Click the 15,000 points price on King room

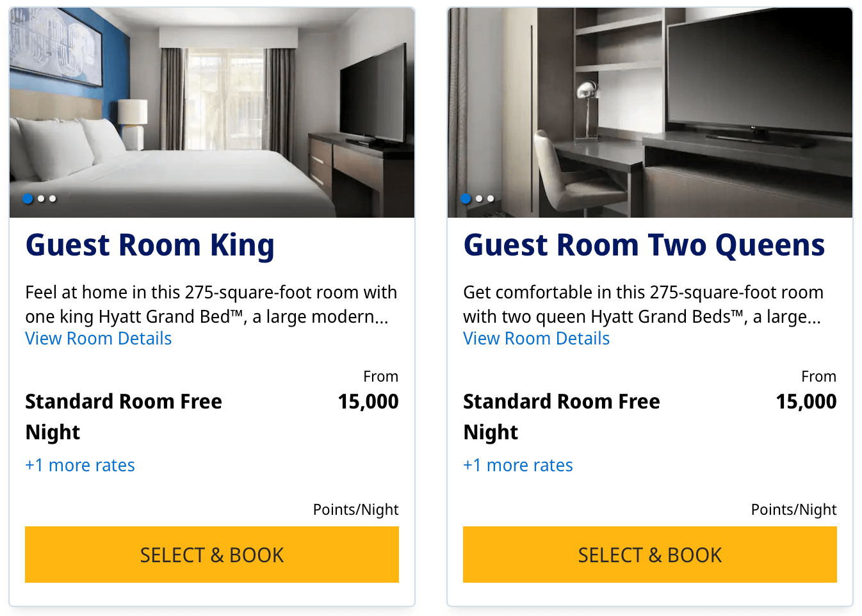coord(368,401)
